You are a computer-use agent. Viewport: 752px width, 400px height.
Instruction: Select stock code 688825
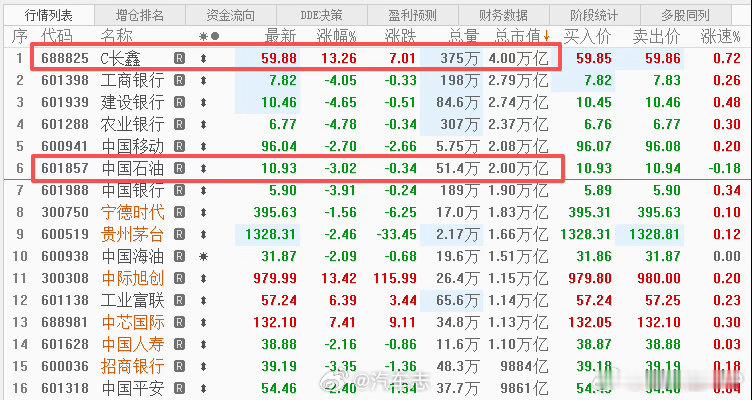(65, 59)
